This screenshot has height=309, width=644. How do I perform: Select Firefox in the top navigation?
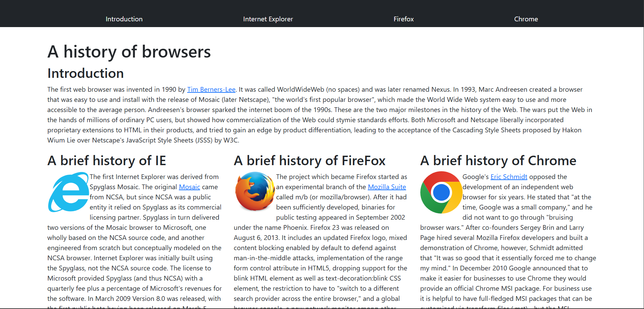point(403,19)
